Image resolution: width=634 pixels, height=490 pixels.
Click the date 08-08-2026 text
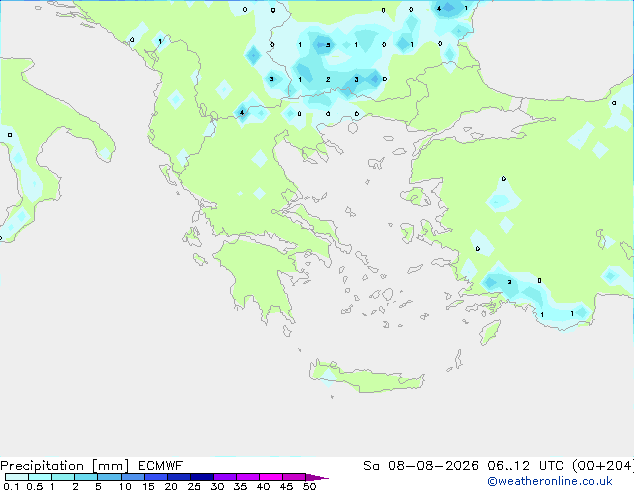tap(433, 466)
